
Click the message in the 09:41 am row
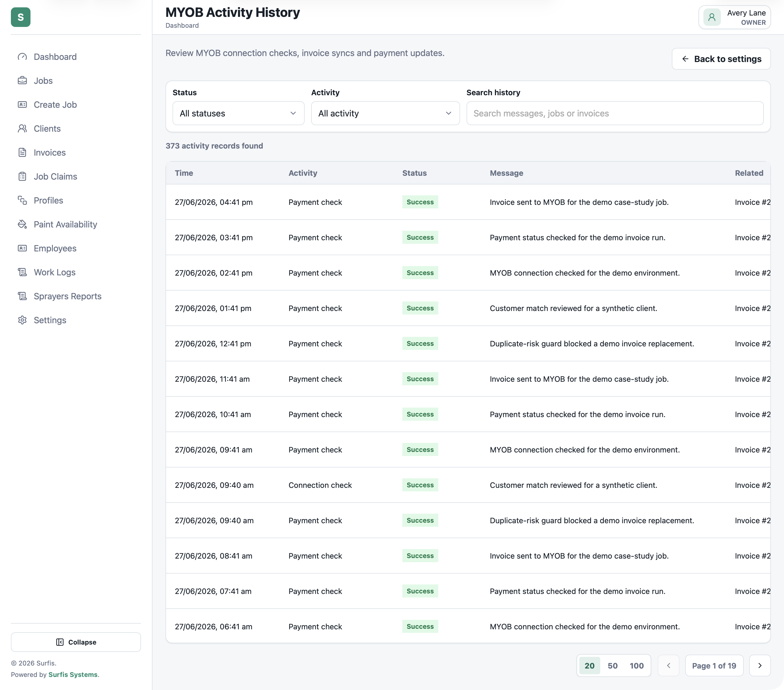[584, 450]
